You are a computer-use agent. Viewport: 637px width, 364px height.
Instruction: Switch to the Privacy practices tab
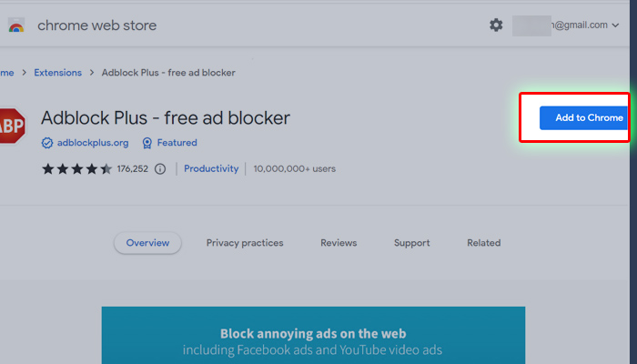pos(245,243)
